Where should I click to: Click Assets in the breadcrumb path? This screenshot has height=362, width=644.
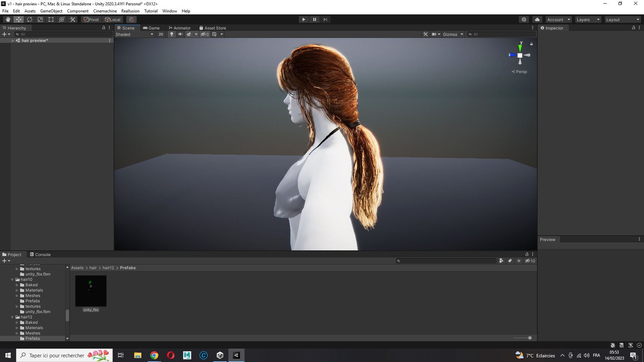[77, 268]
